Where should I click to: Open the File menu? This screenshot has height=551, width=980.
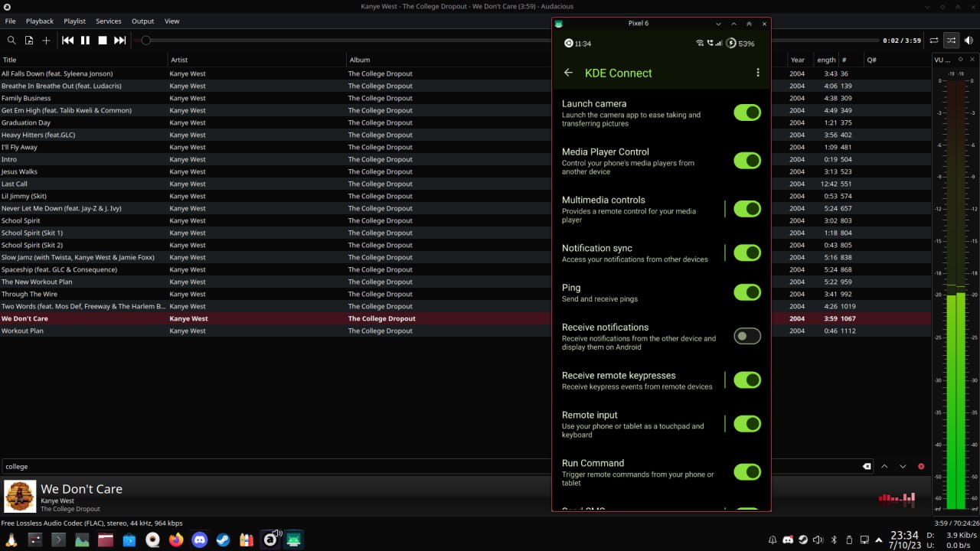(x=11, y=21)
